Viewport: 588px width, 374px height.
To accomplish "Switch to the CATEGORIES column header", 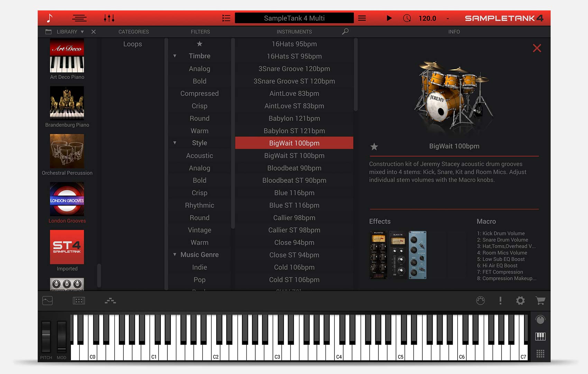I will (x=134, y=32).
